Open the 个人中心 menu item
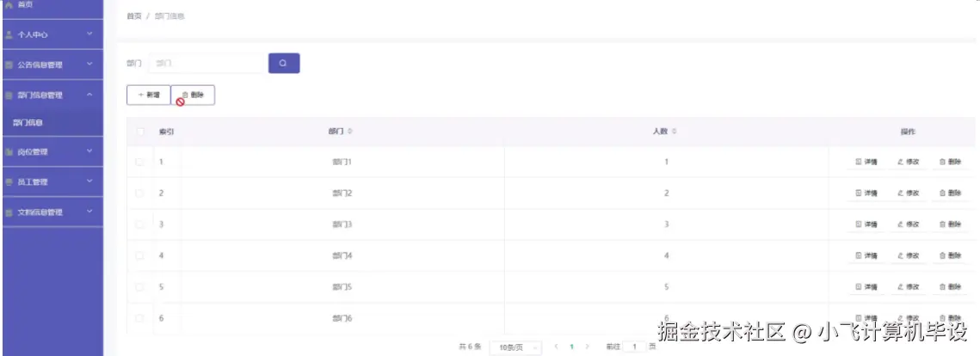This screenshot has width=980, height=356. pyautogui.click(x=52, y=35)
